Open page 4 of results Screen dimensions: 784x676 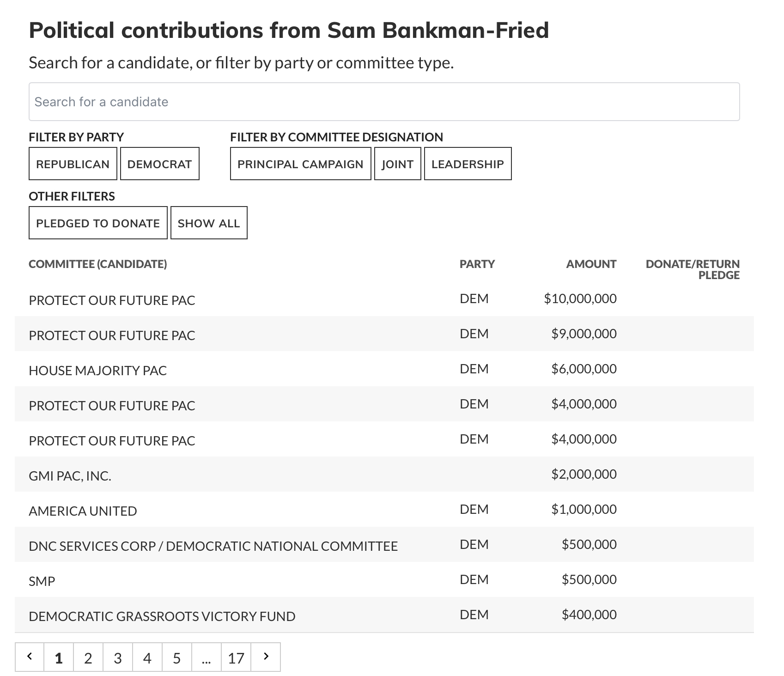147,657
